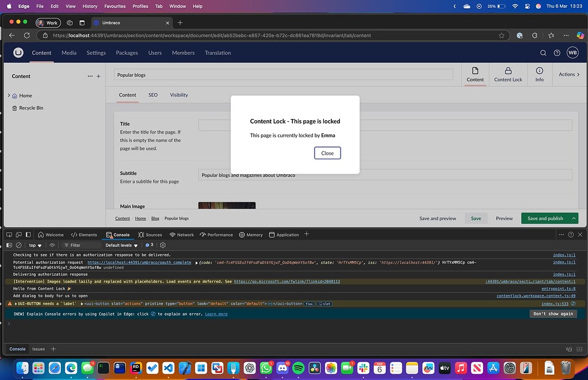The image size is (588, 380).
Task: Open the Info panel
Action: [539, 74]
